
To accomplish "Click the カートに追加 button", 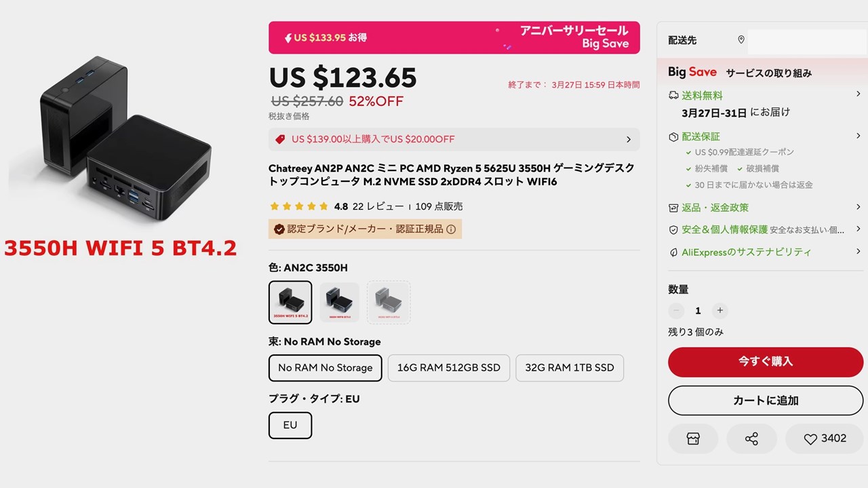I will pyautogui.click(x=765, y=400).
